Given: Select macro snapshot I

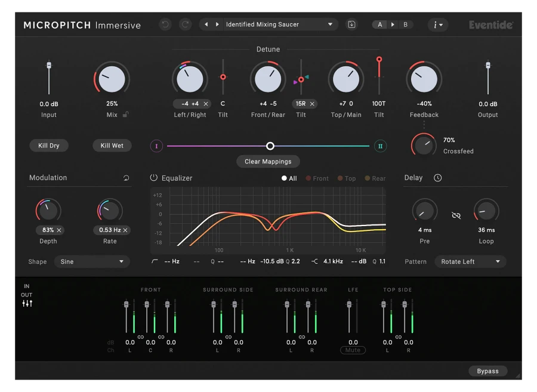Looking at the screenshot, I should pyautogui.click(x=156, y=146).
